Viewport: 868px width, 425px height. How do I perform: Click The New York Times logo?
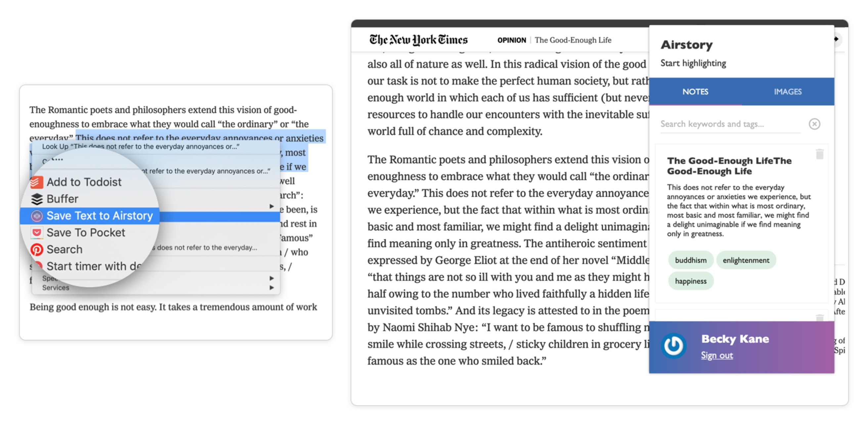click(x=418, y=40)
